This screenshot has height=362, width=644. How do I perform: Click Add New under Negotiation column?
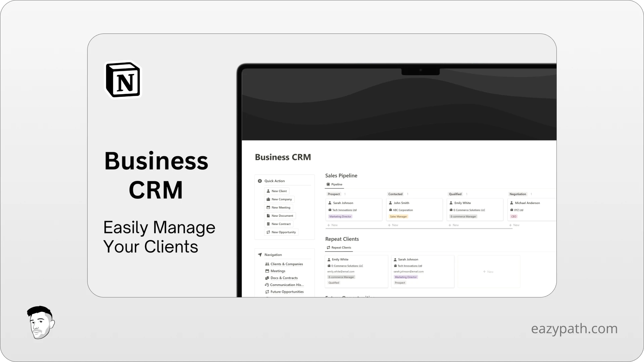tap(515, 225)
